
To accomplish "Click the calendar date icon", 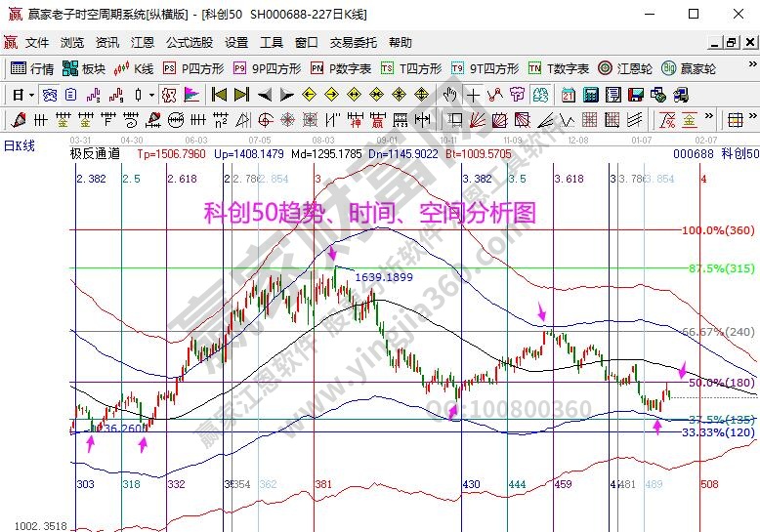I will click(569, 95).
